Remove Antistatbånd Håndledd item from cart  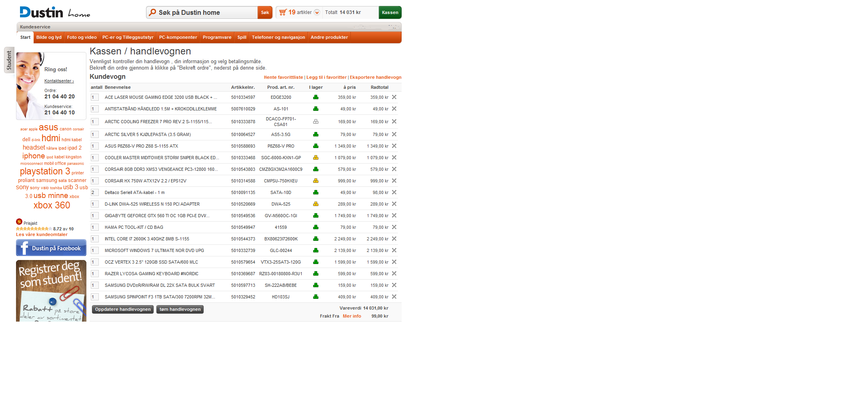click(x=394, y=109)
